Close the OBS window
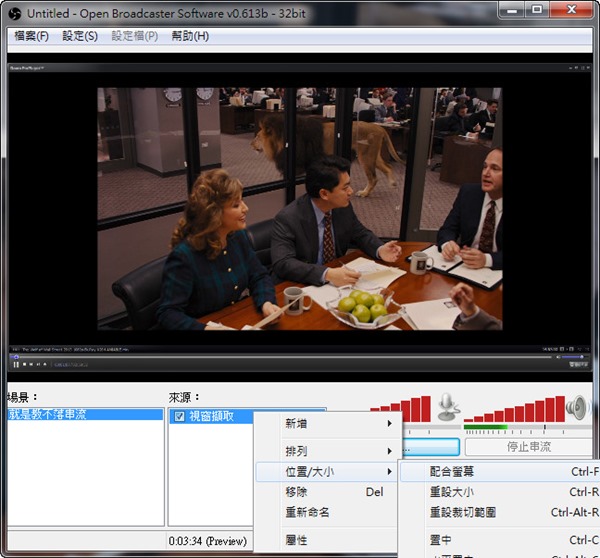 pos(572,10)
